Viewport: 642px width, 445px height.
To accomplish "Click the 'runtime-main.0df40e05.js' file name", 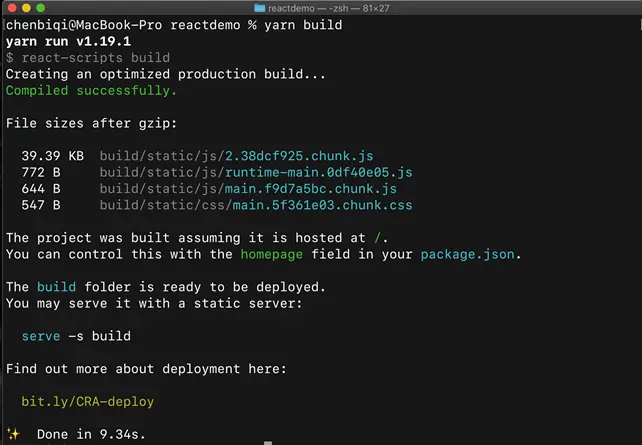I will click(319, 172).
